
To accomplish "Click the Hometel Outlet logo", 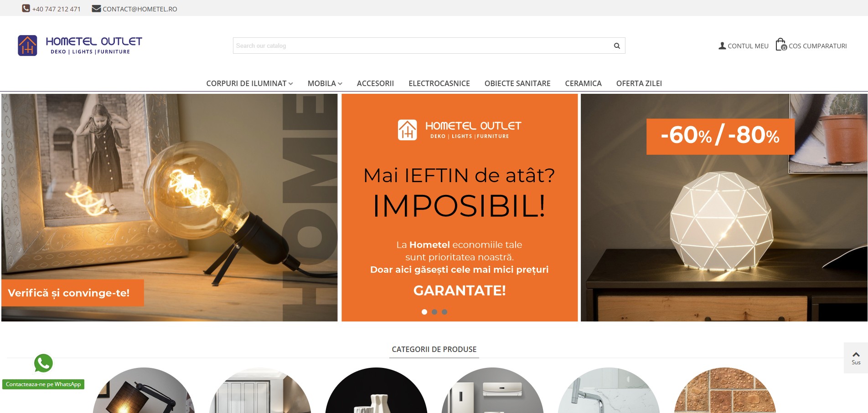I will click(80, 46).
